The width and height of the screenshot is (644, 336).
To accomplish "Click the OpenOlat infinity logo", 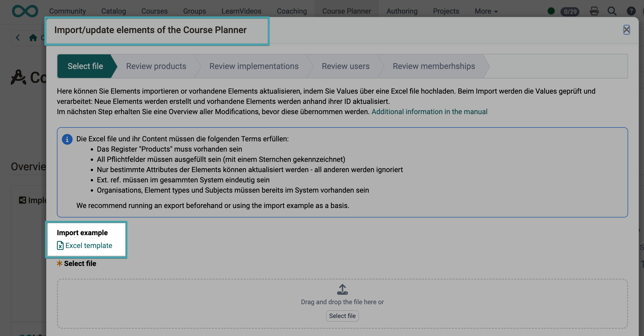I will (25, 11).
